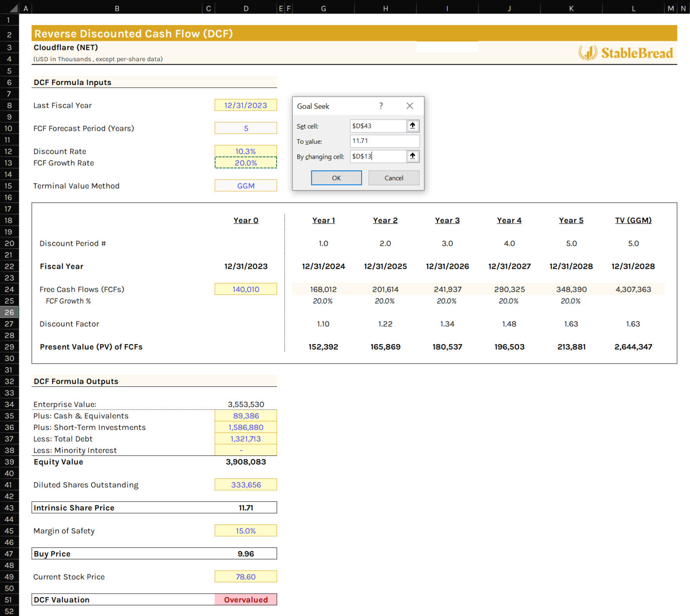The width and height of the screenshot is (690, 616).
Task: Select the Diluted Shares Outstanding cell
Action: [246, 484]
